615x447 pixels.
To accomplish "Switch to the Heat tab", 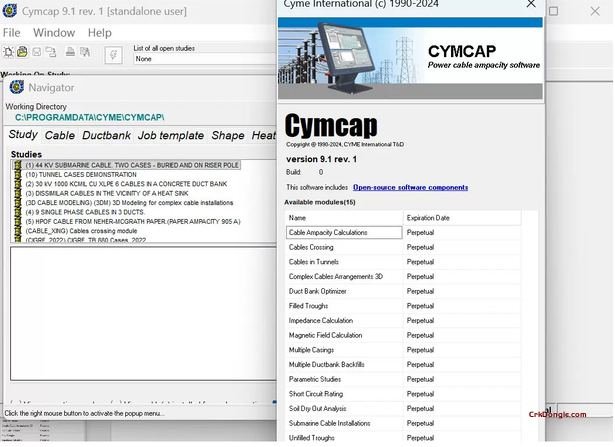I will 263,135.
